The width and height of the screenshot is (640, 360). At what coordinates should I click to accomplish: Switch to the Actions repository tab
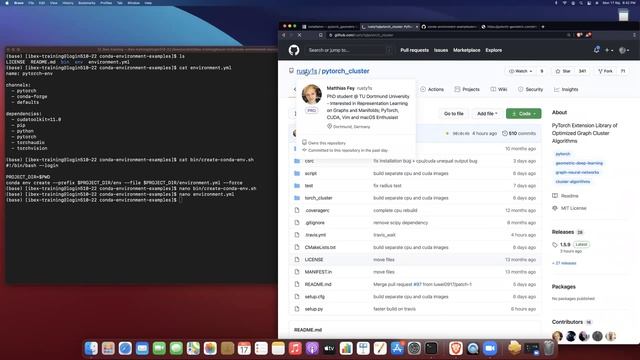(x=432, y=89)
